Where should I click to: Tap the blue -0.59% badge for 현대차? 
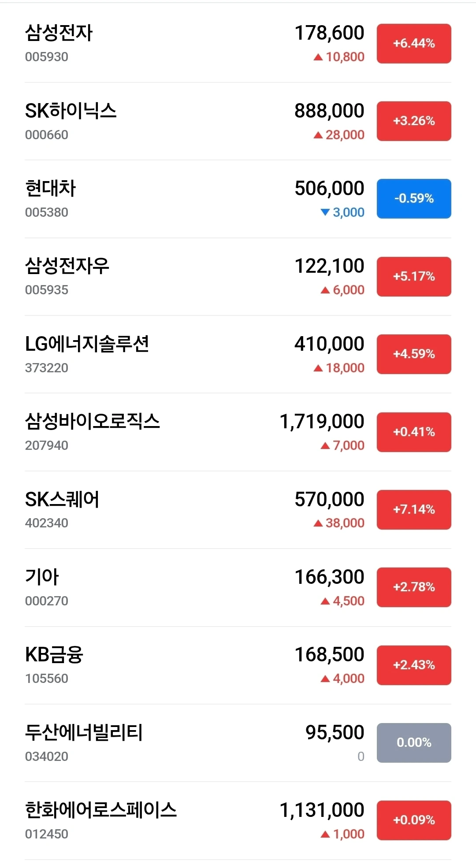tap(414, 199)
